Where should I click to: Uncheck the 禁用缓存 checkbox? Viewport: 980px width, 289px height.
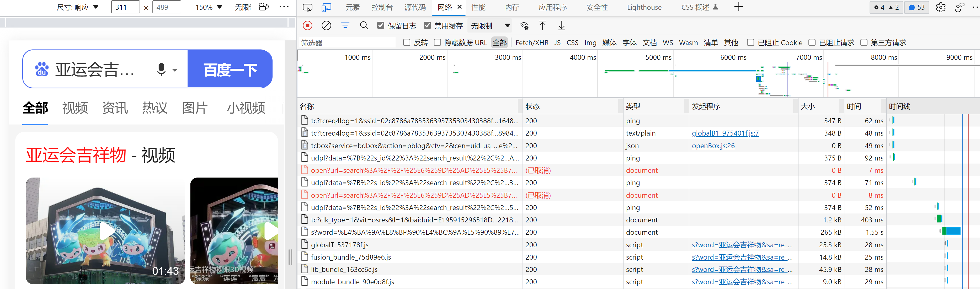[427, 25]
